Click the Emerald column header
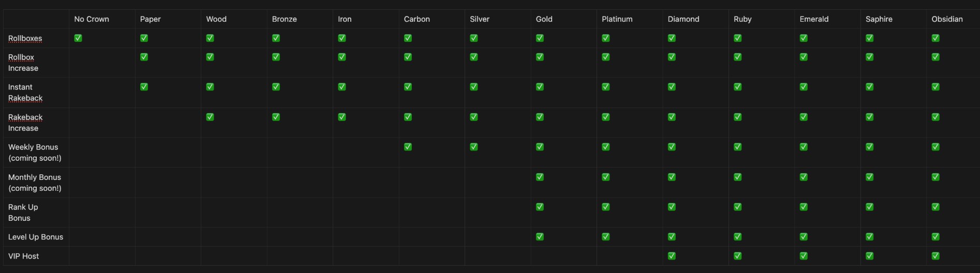Image resolution: width=980 pixels, height=273 pixels. [x=814, y=19]
